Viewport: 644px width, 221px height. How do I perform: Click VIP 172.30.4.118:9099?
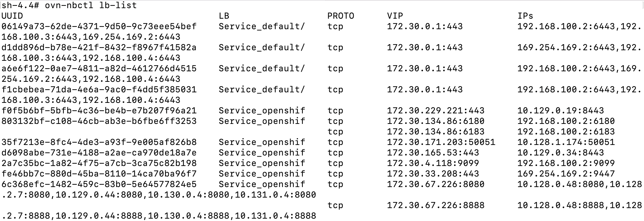[x=433, y=163]
